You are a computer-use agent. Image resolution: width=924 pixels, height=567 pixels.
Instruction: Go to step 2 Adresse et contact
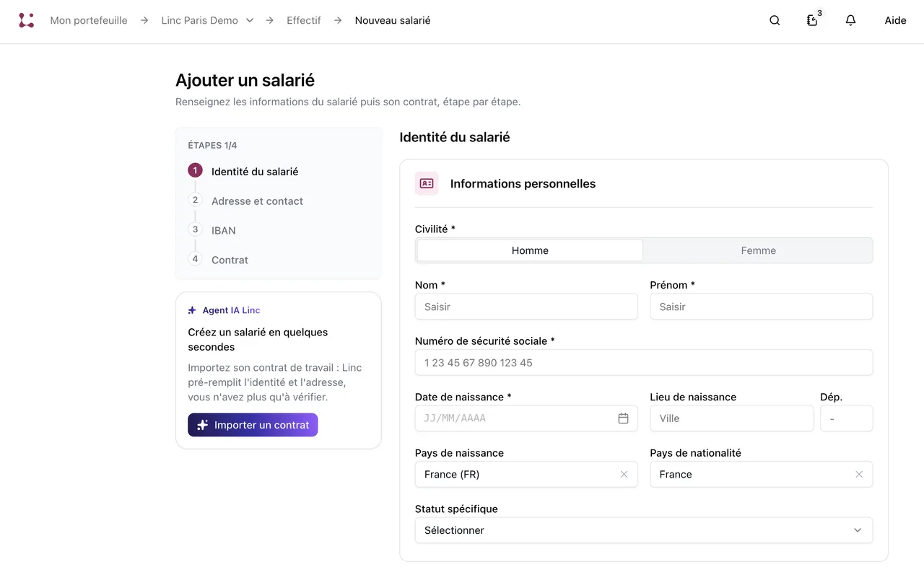click(245, 201)
